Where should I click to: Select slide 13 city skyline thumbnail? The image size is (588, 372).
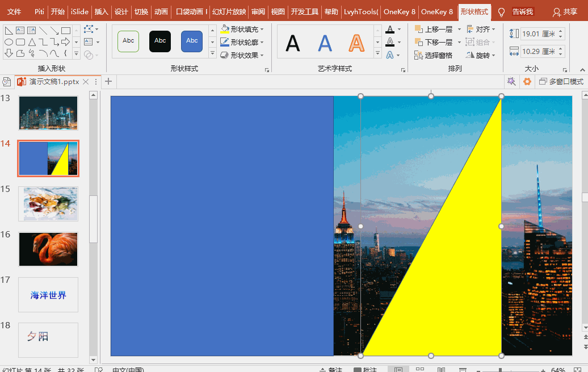pos(48,113)
